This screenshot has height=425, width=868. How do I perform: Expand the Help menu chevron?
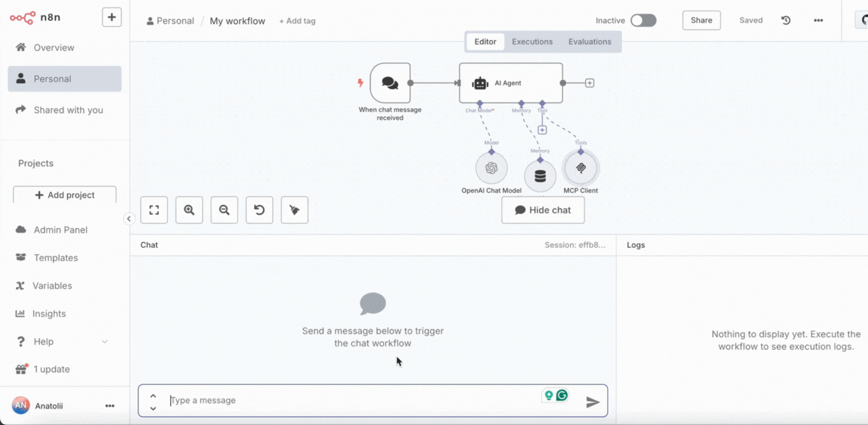[x=105, y=341]
